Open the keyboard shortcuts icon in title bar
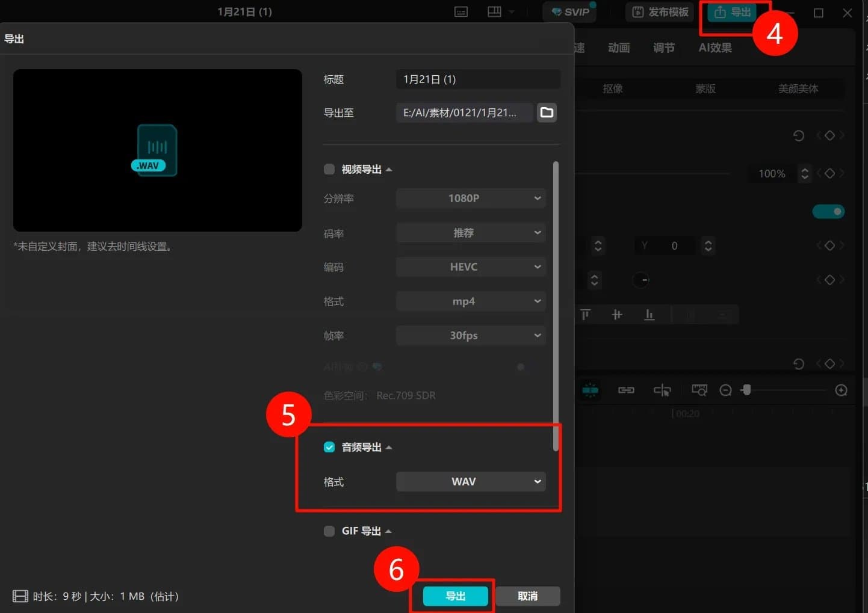Viewport: 868px width, 613px height. click(x=461, y=12)
